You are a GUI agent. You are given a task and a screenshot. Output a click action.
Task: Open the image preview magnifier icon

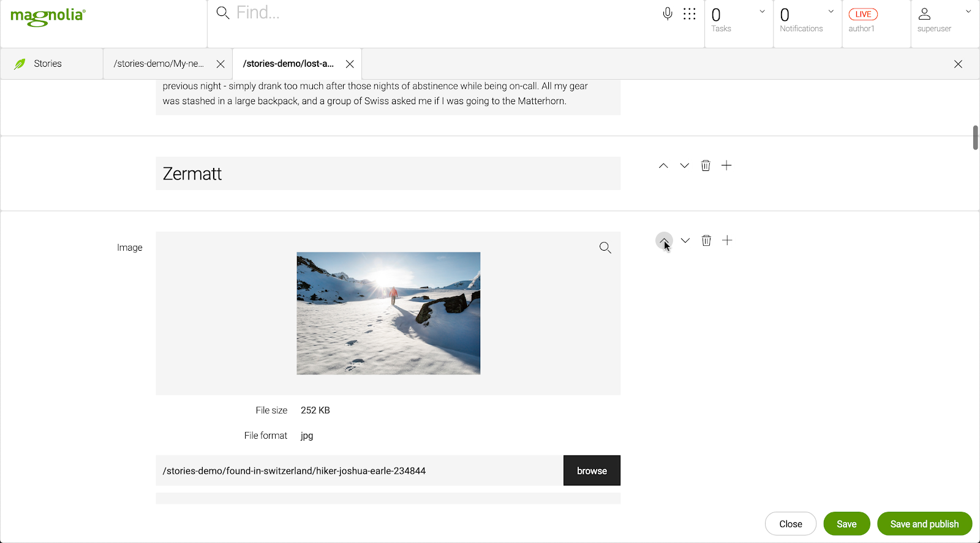(x=605, y=247)
